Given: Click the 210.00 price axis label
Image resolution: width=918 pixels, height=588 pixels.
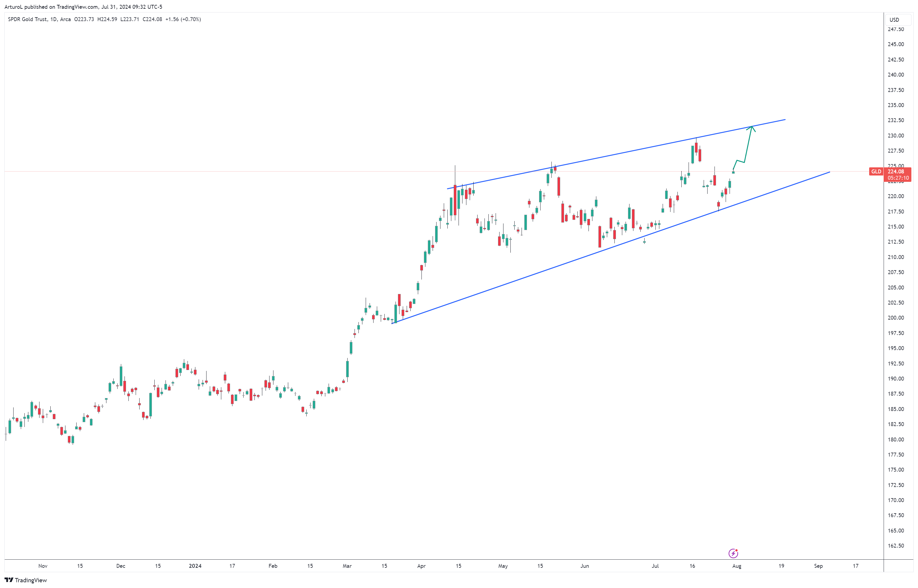Looking at the screenshot, I should [x=895, y=257].
